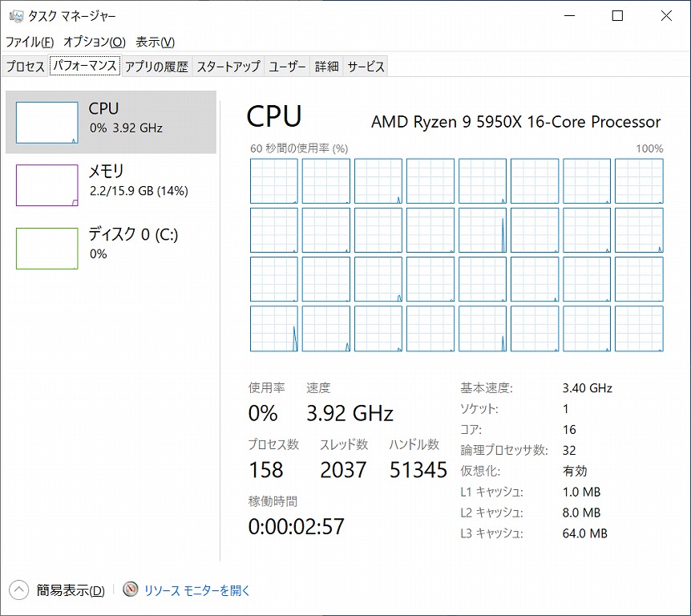
Task: Click the CPU usage mini graph thumbnail
Action: click(x=47, y=122)
